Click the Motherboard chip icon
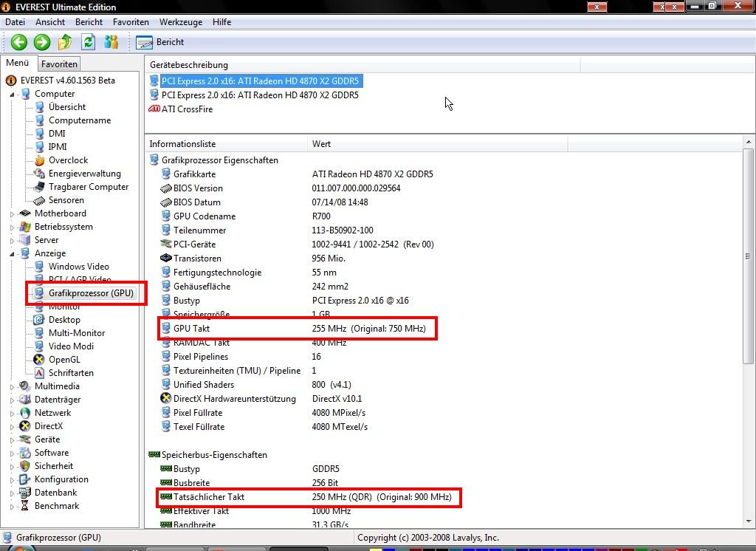The image size is (756, 551). pyautogui.click(x=25, y=213)
